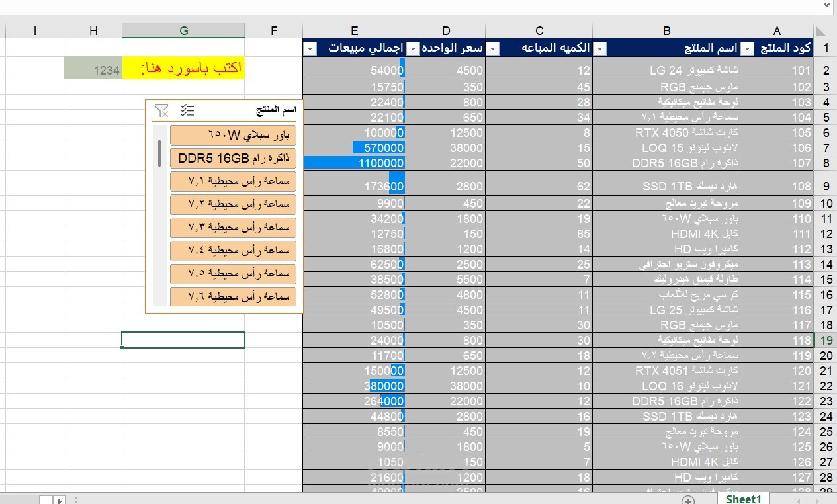Open the اجمالي مبيعات filter dropdown
This screenshot has height=504, width=837.
310,48
